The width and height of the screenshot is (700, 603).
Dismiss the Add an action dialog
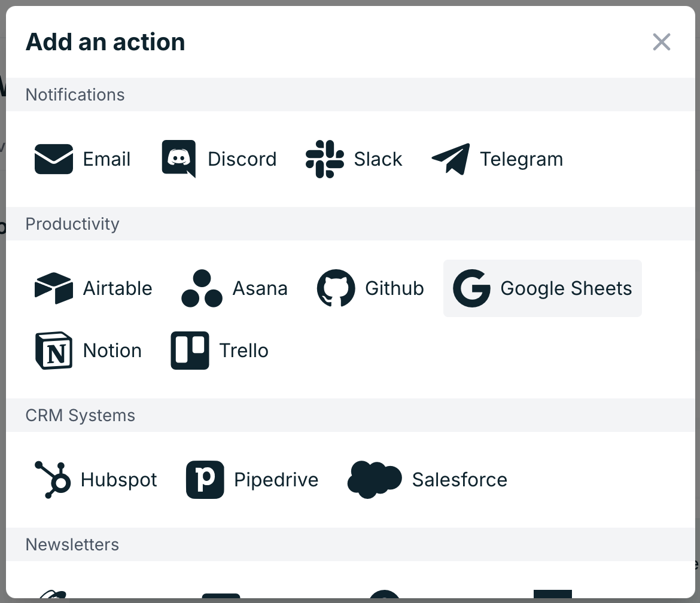click(661, 42)
